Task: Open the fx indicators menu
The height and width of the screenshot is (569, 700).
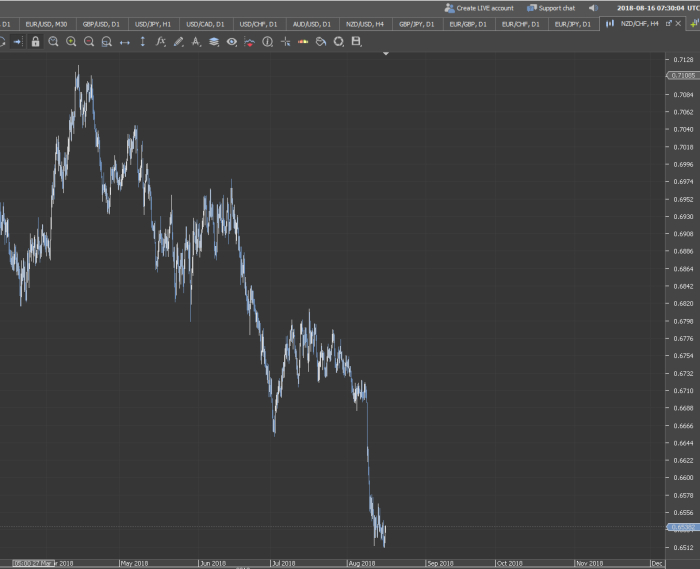Action: [x=161, y=42]
